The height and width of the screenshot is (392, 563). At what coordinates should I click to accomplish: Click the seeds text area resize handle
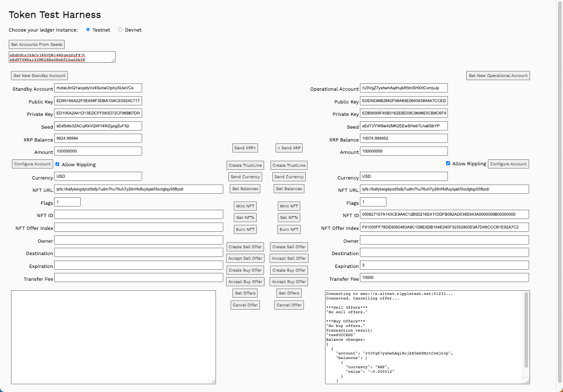pyautogui.click(x=113, y=60)
